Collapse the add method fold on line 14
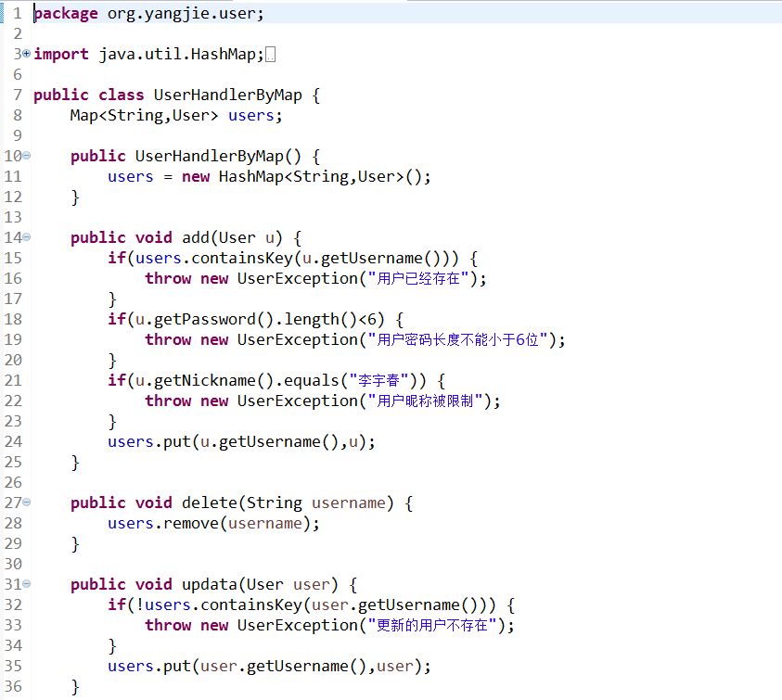The width and height of the screenshot is (782, 700). point(26,236)
